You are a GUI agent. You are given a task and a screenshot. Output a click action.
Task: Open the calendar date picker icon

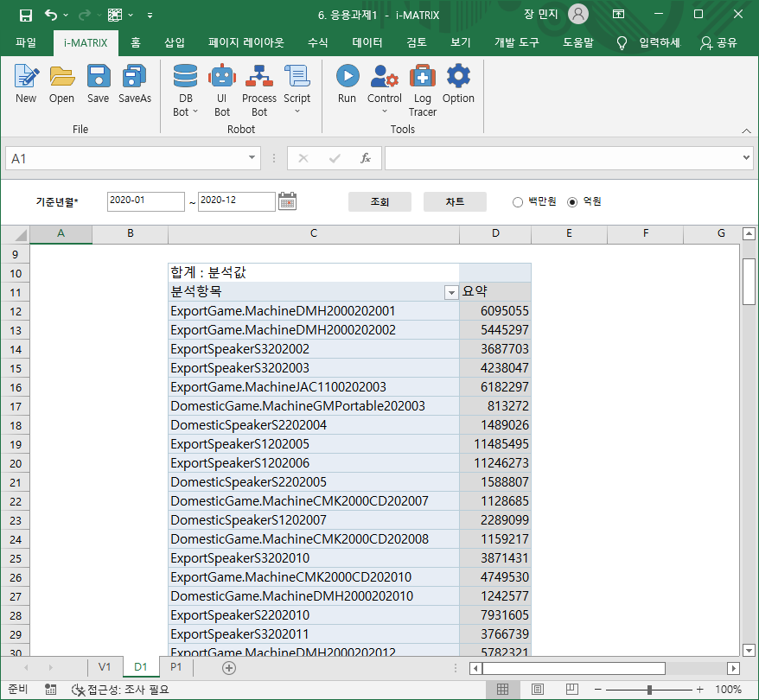(288, 201)
